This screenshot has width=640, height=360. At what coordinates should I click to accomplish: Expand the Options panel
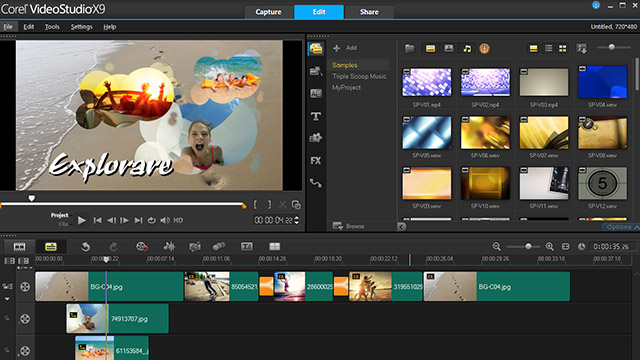click(x=622, y=227)
